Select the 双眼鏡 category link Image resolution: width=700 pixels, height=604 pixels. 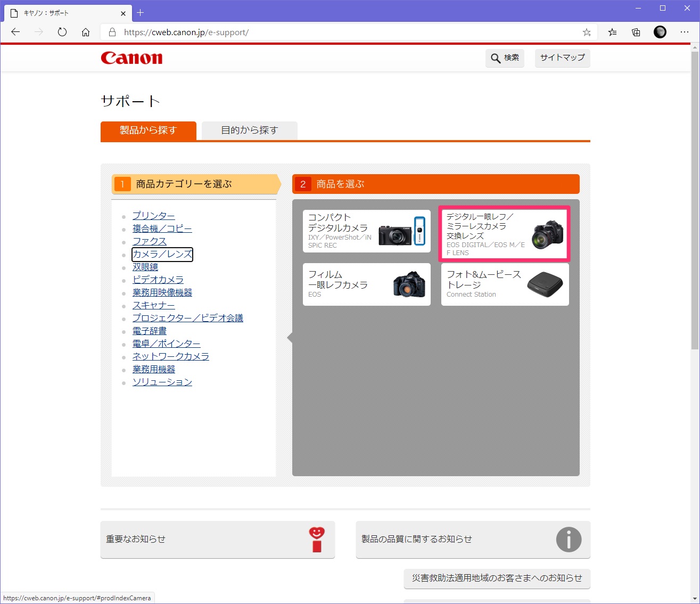(x=145, y=267)
